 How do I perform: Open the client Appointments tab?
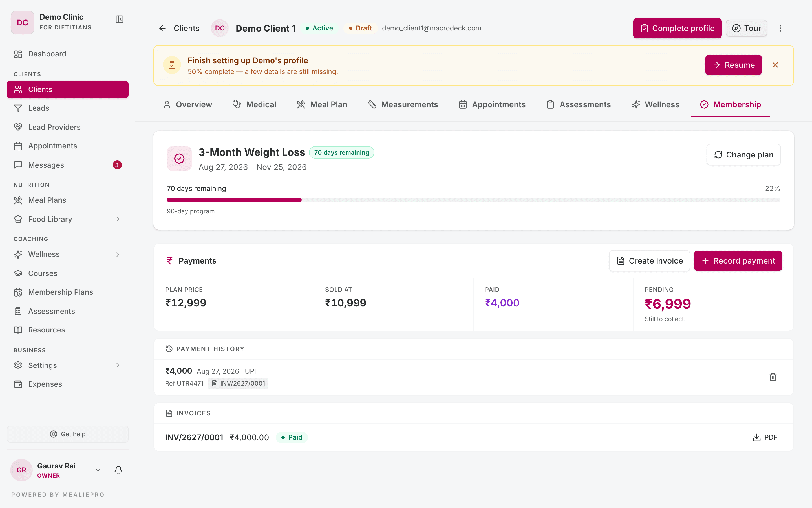tap(492, 104)
